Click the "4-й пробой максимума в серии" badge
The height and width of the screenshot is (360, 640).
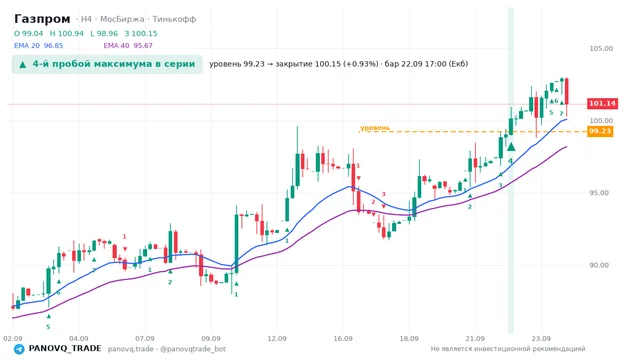[107, 64]
